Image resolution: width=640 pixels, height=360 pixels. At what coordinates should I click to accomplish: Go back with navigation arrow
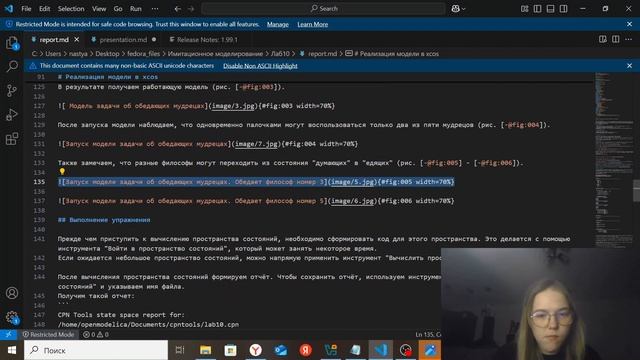pyautogui.click(x=178, y=9)
